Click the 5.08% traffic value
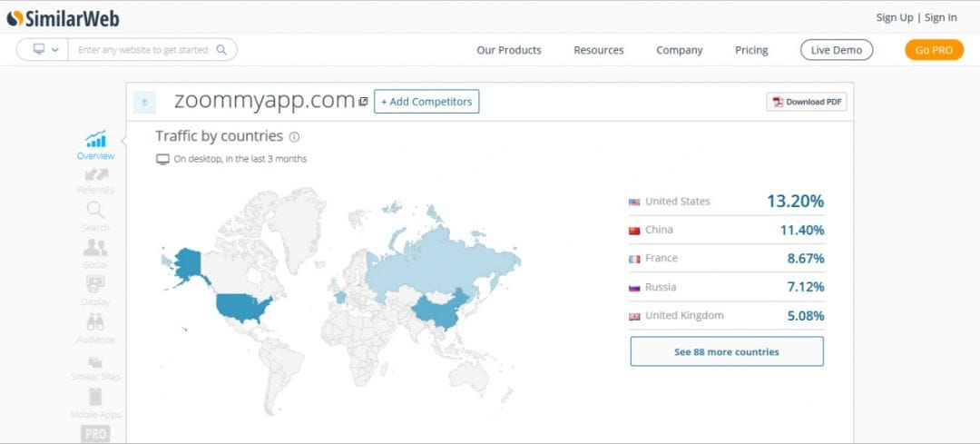This screenshot has width=980, height=444. point(805,316)
